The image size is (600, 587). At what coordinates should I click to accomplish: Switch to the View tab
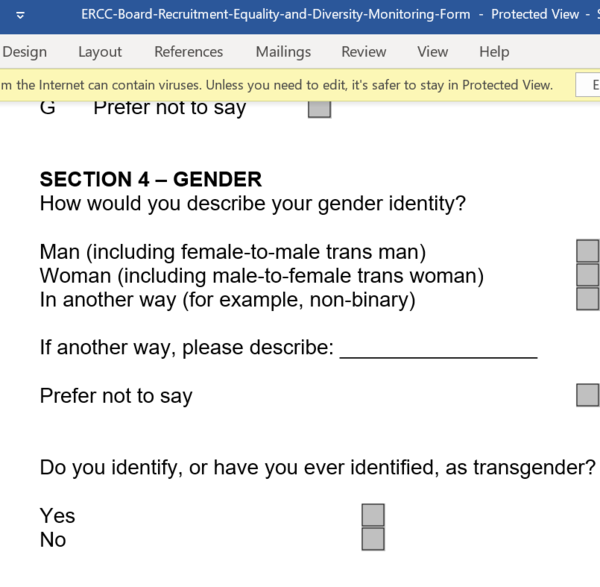(x=433, y=52)
